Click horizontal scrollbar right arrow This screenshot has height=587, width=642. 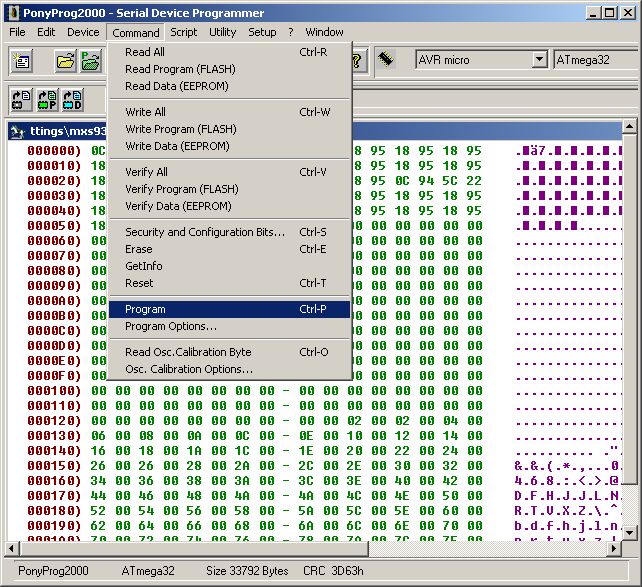click(x=613, y=548)
